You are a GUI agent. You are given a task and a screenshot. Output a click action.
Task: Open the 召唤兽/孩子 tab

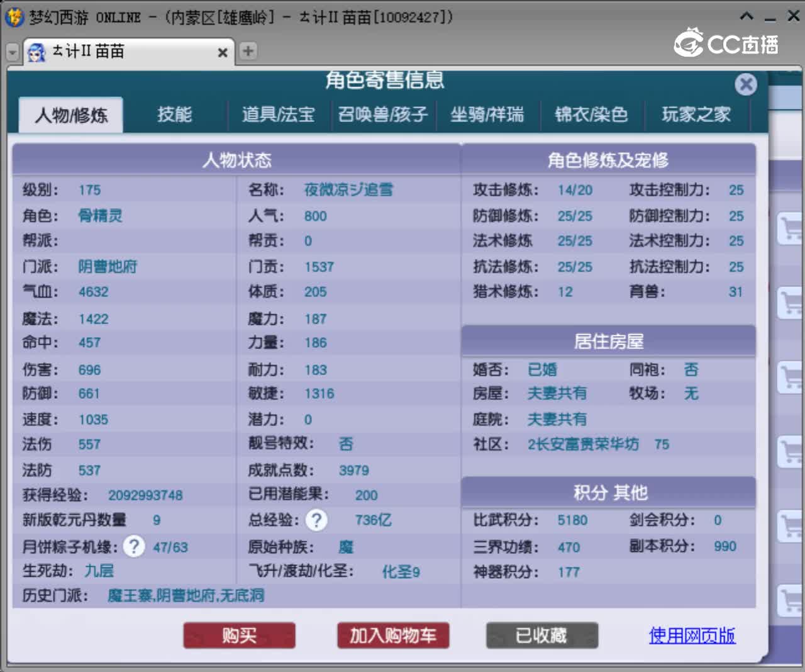pyautogui.click(x=383, y=115)
